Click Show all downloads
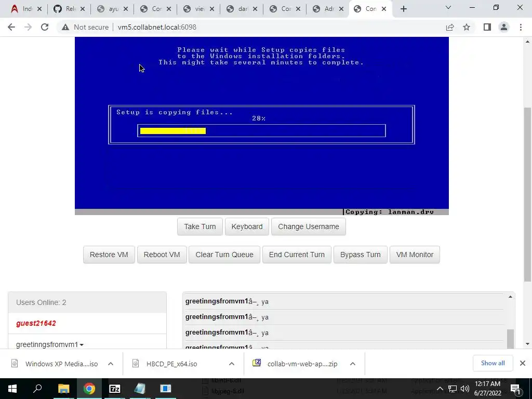532x399 pixels. (x=493, y=363)
